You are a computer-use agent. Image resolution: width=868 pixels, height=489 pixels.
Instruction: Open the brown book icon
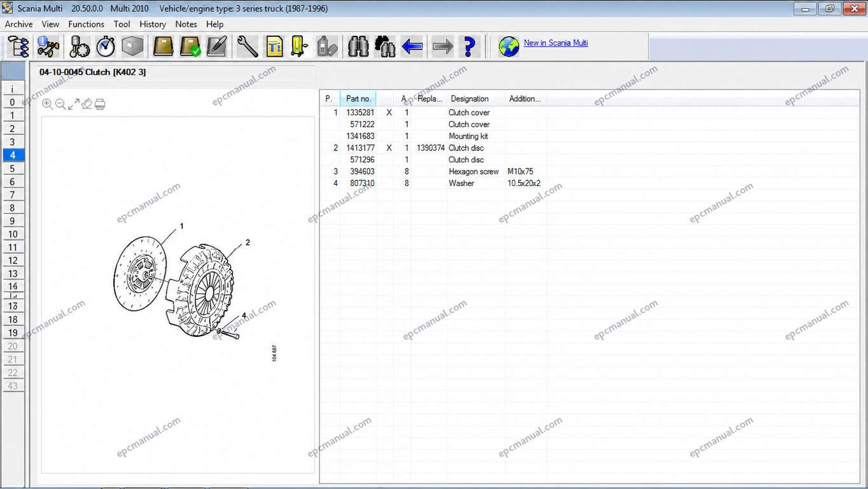[x=163, y=46]
